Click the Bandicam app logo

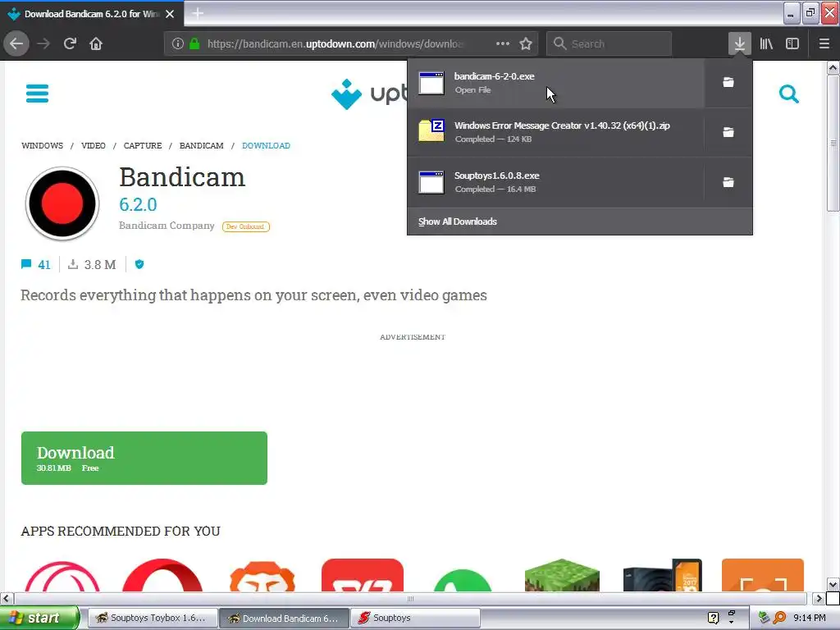coord(62,203)
